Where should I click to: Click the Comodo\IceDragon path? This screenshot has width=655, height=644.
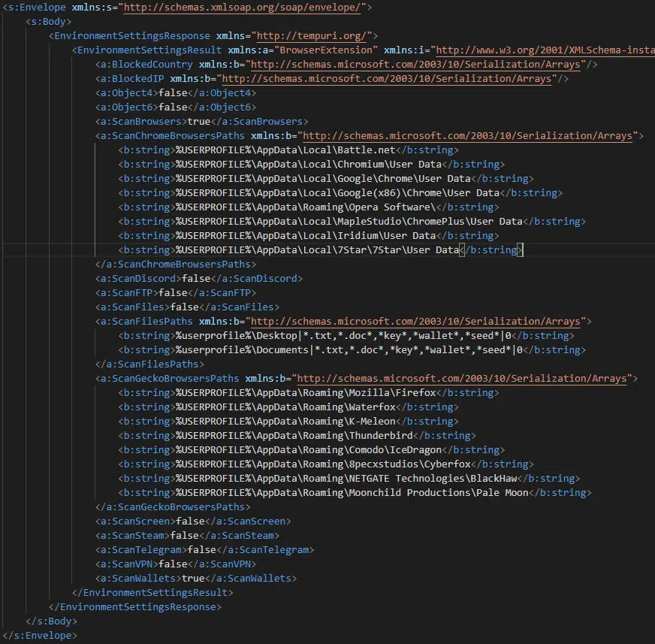click(309, 450)
